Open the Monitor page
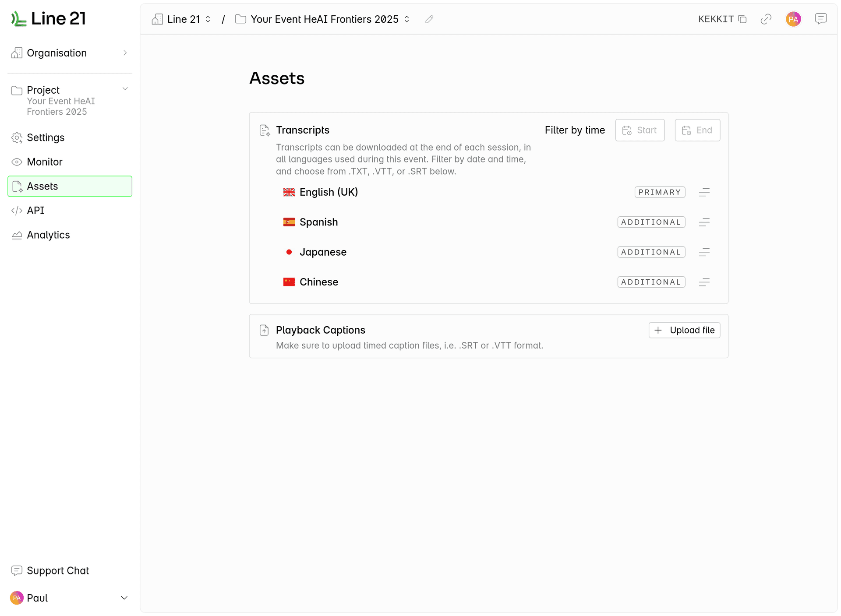Screen dimensions: 841x616 (70, 162)
